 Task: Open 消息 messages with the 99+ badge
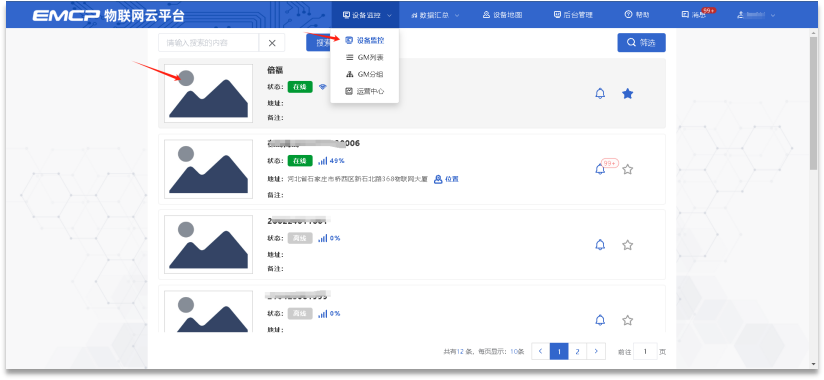point(695,15)
